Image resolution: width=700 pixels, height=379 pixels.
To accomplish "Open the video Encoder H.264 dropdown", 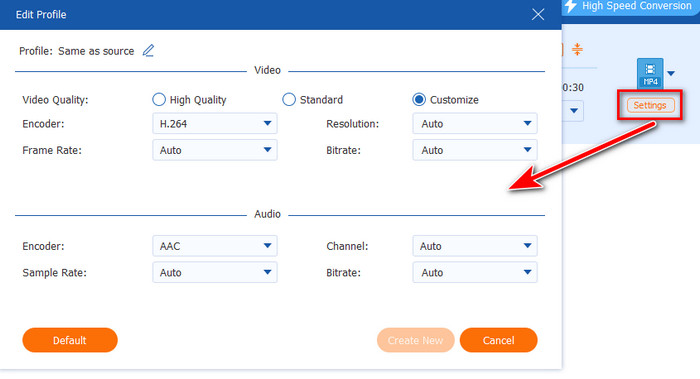I will point(215,124).
